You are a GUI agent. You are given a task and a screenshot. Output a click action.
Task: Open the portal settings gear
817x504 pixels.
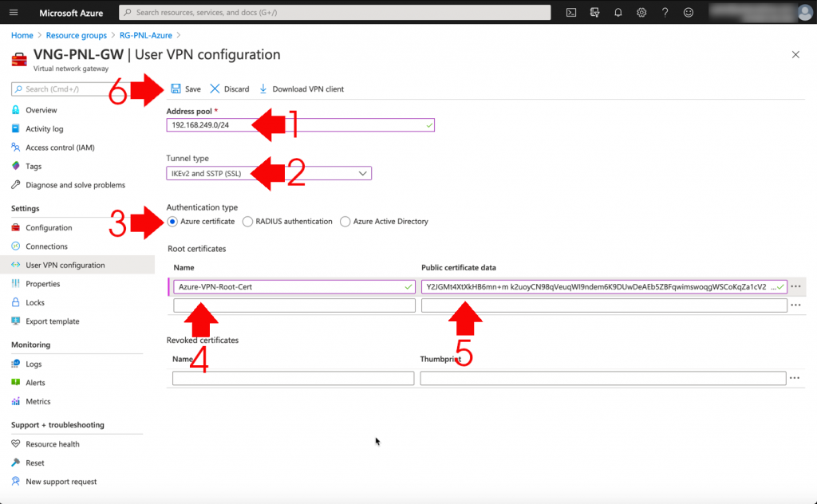(641, 12)
